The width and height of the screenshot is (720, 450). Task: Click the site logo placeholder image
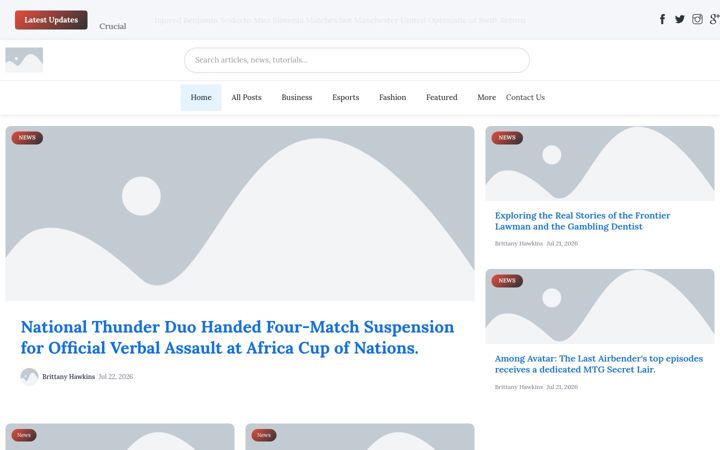click(x=24, y=60)
